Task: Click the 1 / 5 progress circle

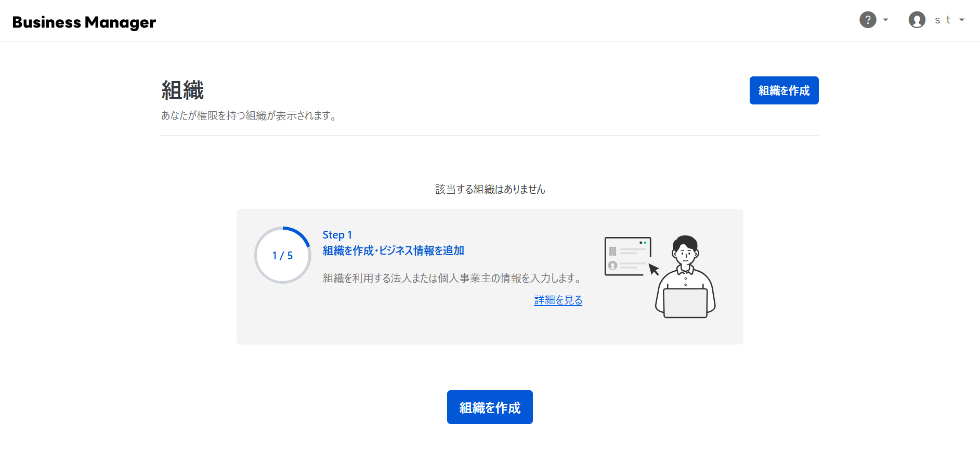Action: [x=282, y=255]
